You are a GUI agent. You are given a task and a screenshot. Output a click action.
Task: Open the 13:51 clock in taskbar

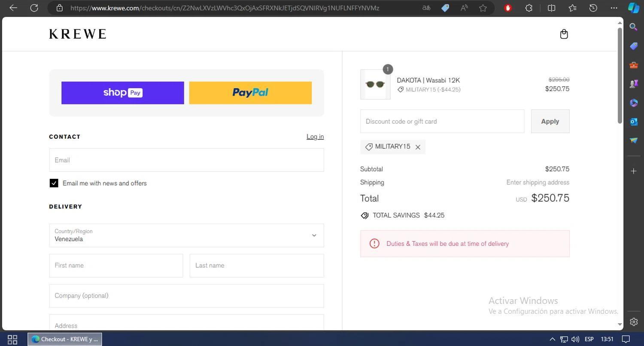pyautogui.click(x=607, y=339)
